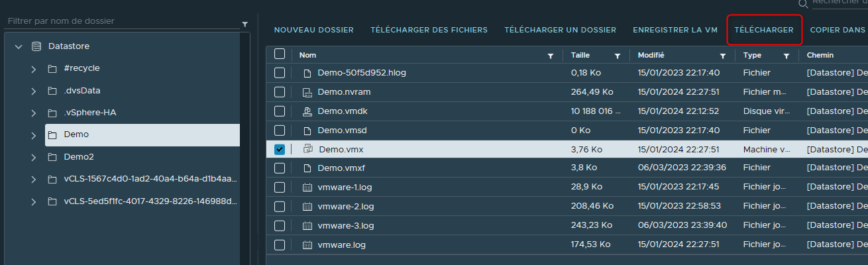Collapse the Datastore tree node

click(x=19, y=46)
